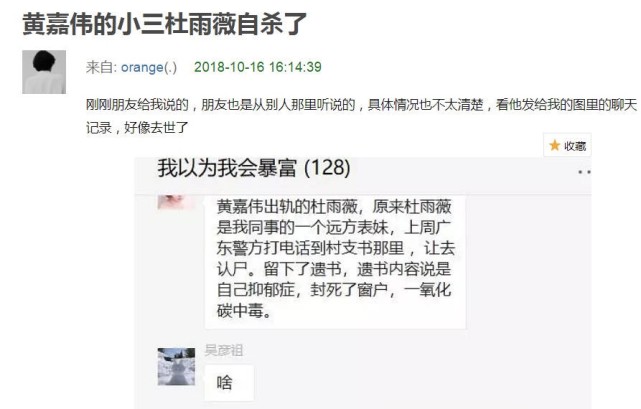This screenshot has width=641, height=409.
Task: Click the member count (128) in chat title
Action: tap(327, 168)
